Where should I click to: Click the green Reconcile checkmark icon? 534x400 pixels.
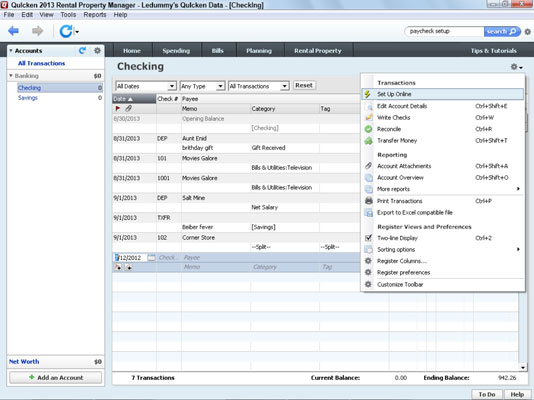(x=368, y=129)
